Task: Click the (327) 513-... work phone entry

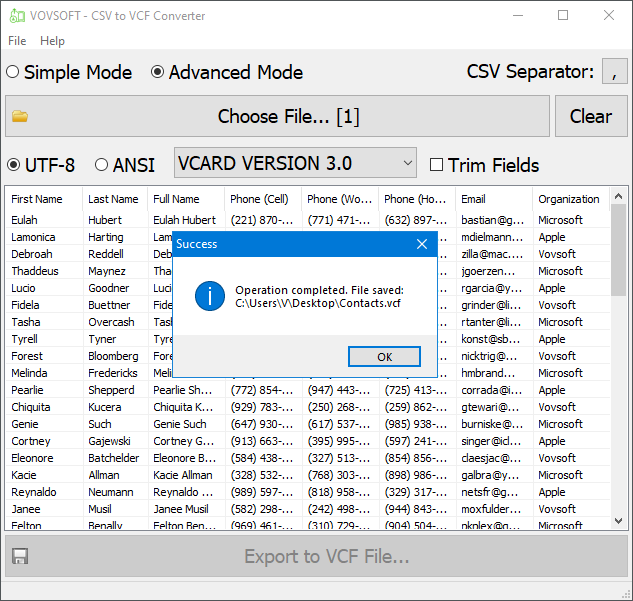Action: click(339, 458)
